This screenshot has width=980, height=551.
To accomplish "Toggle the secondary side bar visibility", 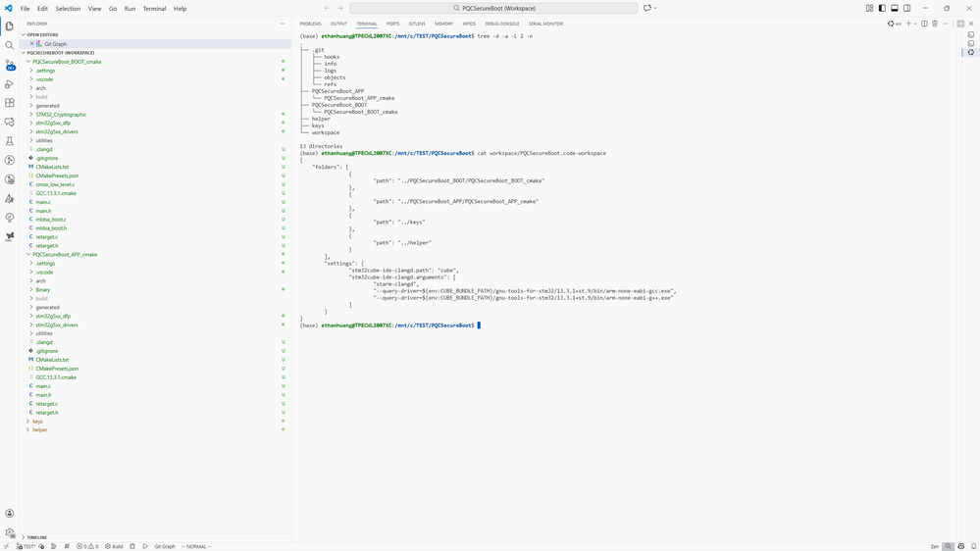I will point(906,8).
